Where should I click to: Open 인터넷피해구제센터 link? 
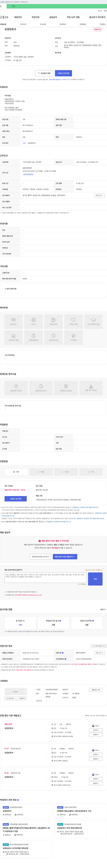tap(28, 595)
